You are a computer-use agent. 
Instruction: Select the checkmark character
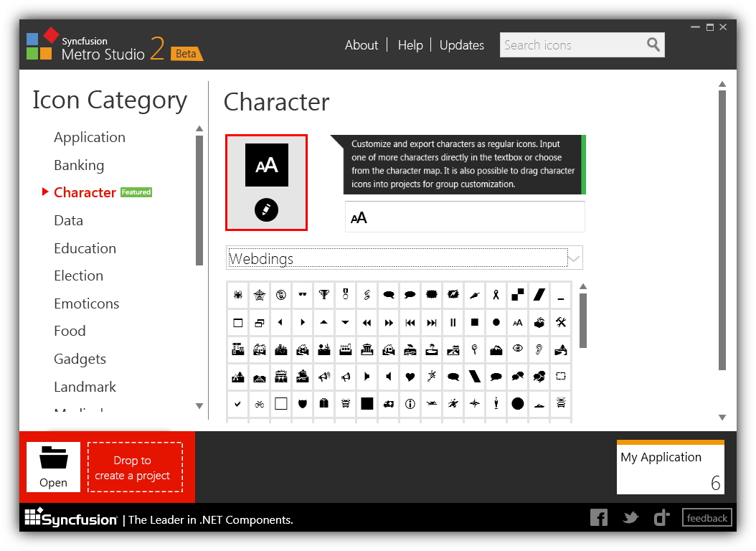[x=237, y=404]
